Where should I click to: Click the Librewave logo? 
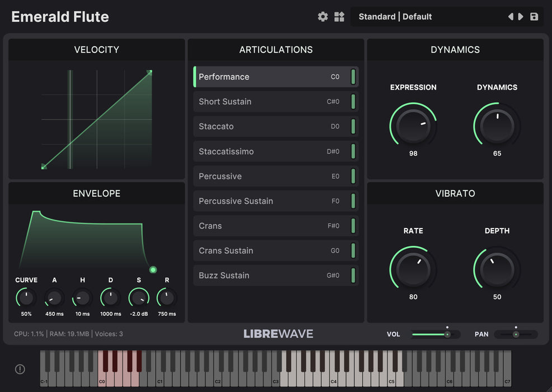pos(278,334)
